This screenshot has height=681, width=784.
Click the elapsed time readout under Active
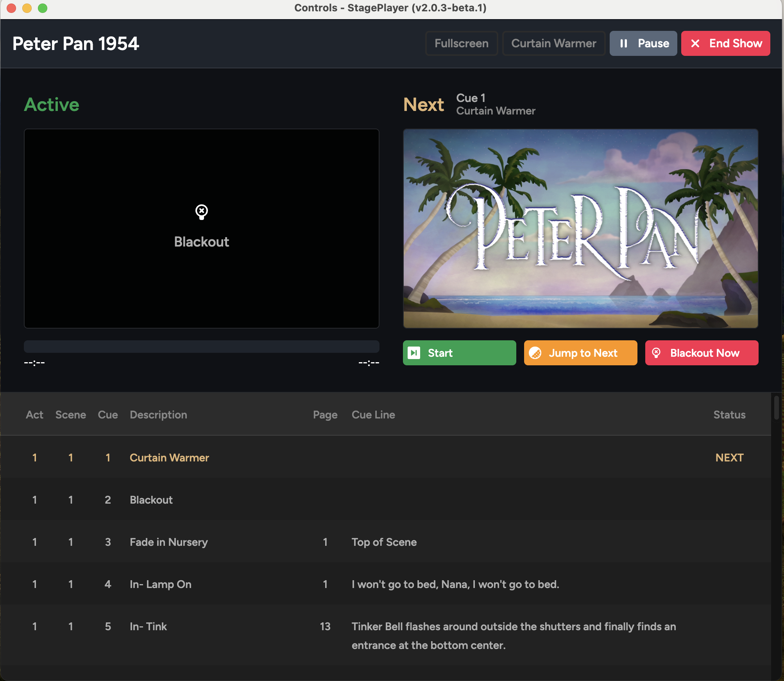[34, 363]
